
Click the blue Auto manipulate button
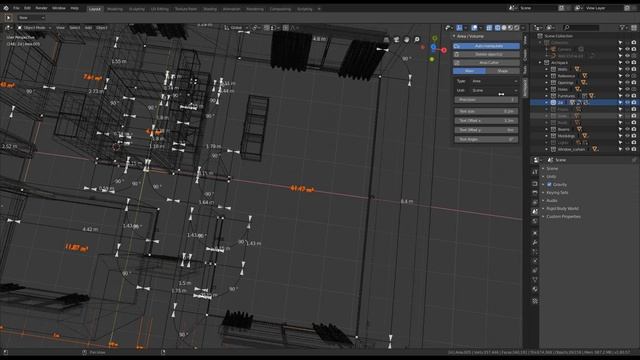(486, 46)
